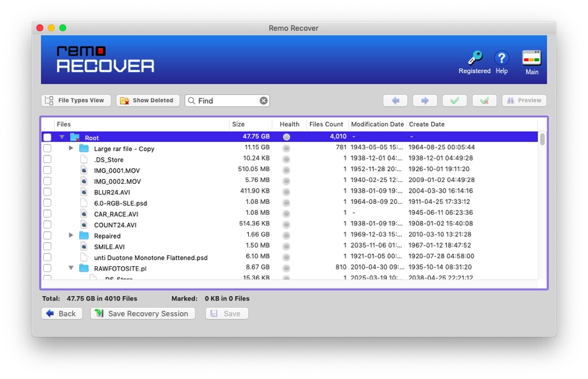Image resolution: width=588 pixels, height=379 pixels.
Task: Switch to File Types View
Action: point(76,100)
